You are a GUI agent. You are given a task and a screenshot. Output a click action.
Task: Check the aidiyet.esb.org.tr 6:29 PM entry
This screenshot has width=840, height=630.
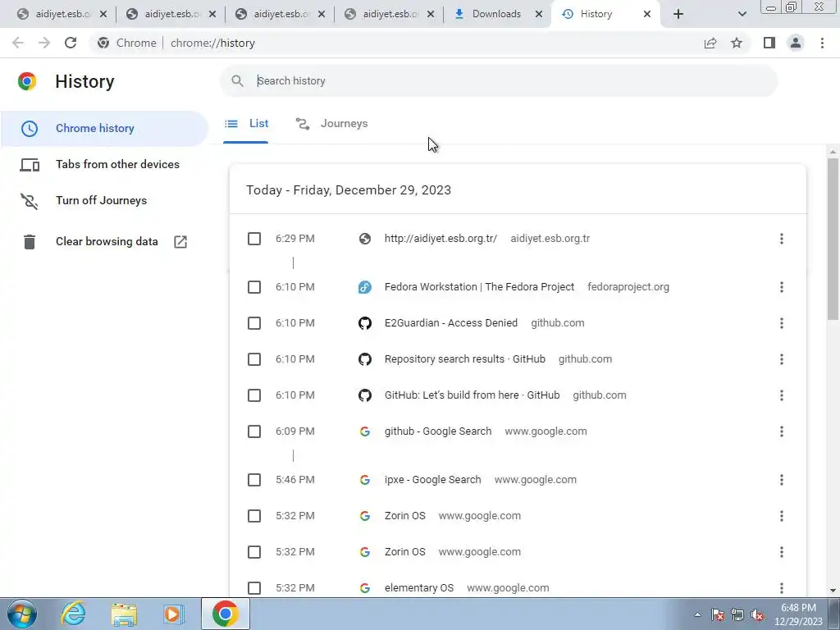click(x=254, y=239)
